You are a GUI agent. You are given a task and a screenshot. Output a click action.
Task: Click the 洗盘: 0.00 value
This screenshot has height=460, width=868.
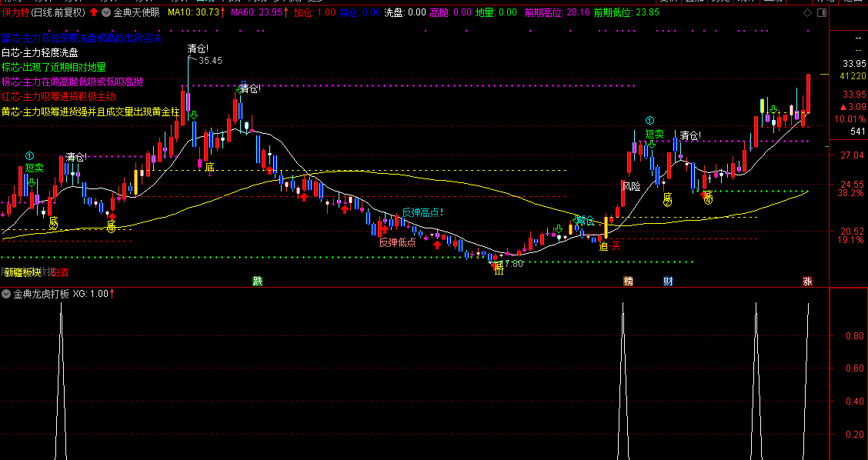[x=406, y=12]
